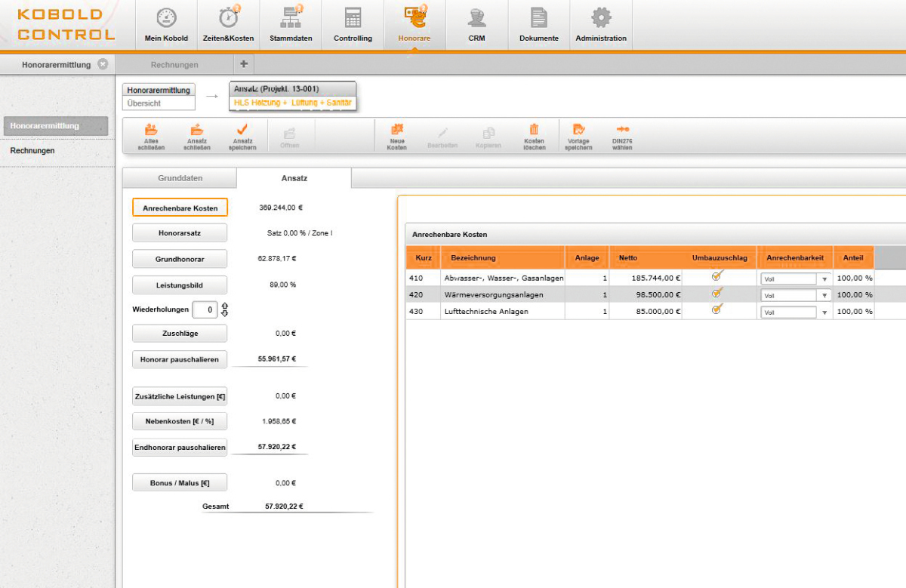The width and height of the screenshot is (906, 588).
Task: Click Gesamt value 57.920,22 €
Action: coord(284,506)
